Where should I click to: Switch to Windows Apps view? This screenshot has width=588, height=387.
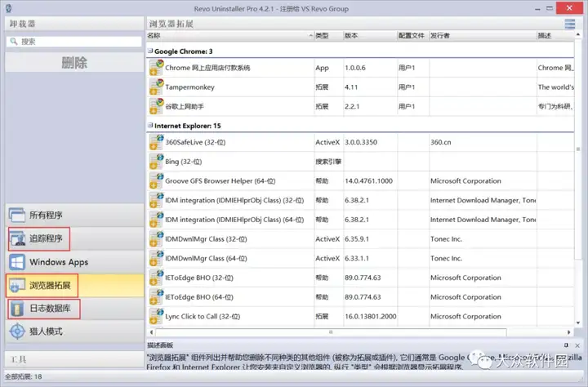pyautogui.click(x=74, y=262)
